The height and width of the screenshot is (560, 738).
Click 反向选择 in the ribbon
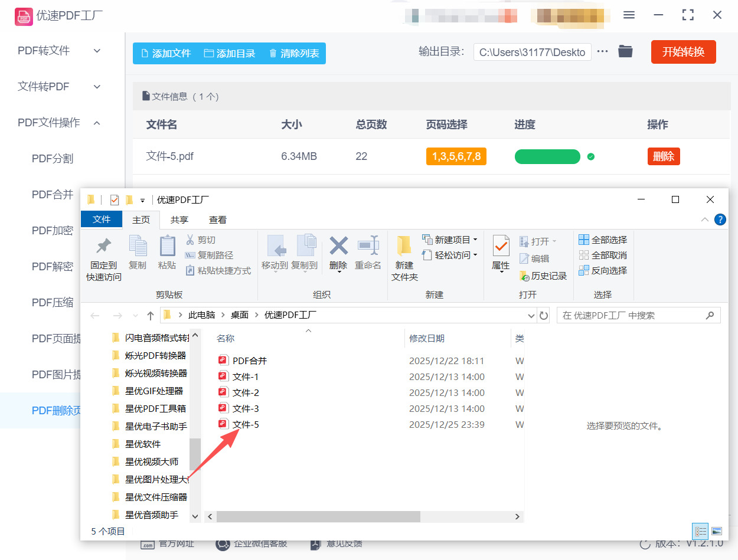click(x=603, y=271)
